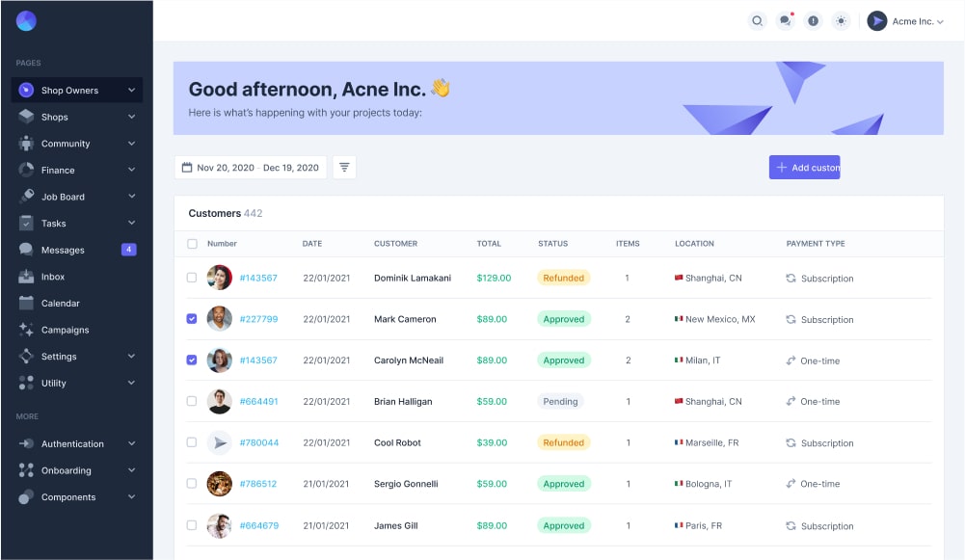The width and height of the screenshot is (965, 560).
Task: Open Inbox in the sidebar
Action: click(x=53, y=277)
